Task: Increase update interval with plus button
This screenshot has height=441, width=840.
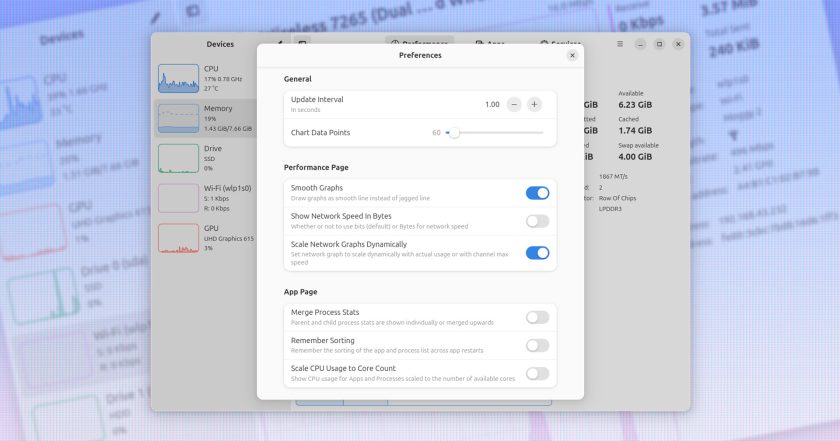Action: (534, 104)
